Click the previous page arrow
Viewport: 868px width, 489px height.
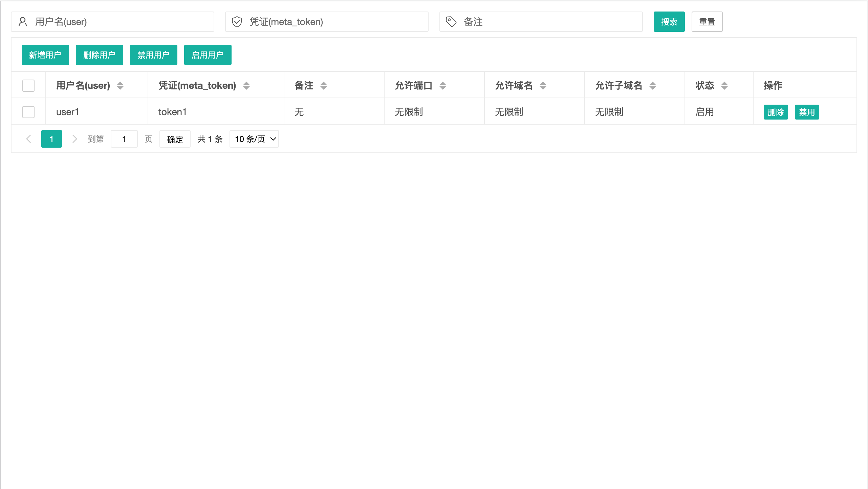[x=28, y=139]
